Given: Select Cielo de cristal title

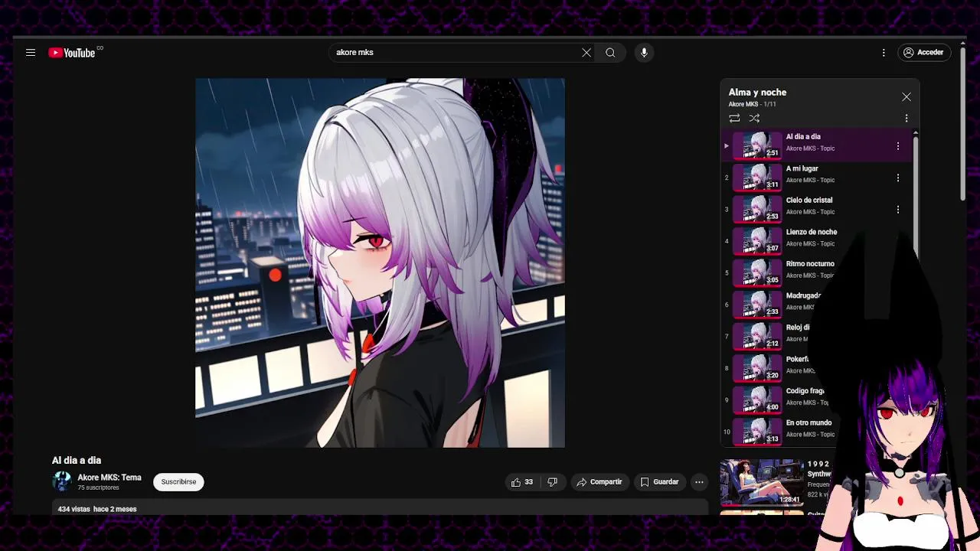Looking at the screenshot, I should click(809, 201).
